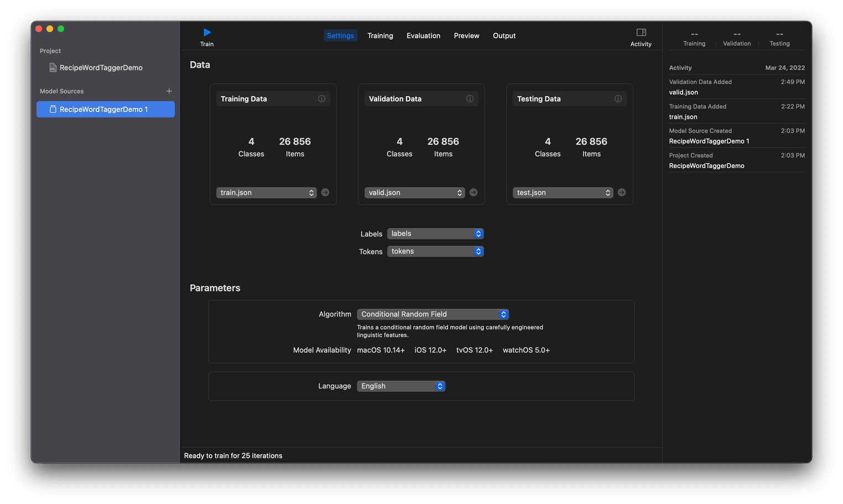Change the Algorithm from Conditional Random Field

coord(433,314)
